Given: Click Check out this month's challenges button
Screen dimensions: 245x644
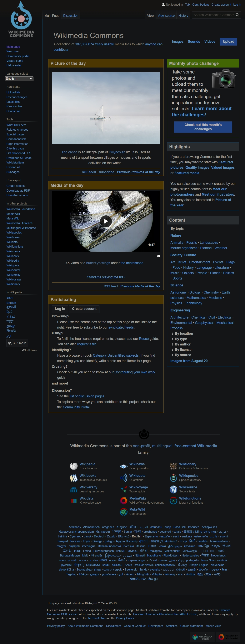Looking at the screenshot, I should [203, 127].
